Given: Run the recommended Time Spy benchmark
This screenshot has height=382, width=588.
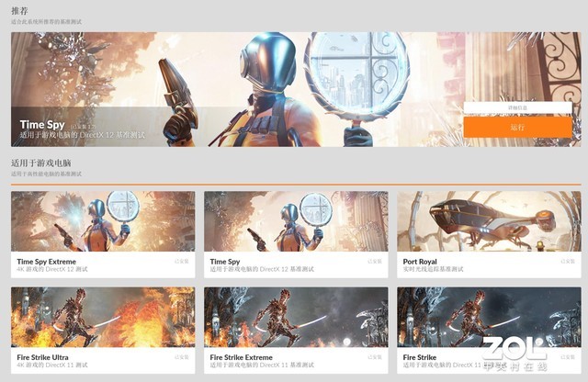Looking at the screenshot, I should coord(517,127).
